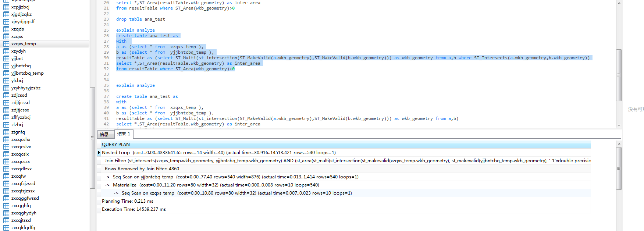Select the xzqxs table in tree
The image size is (644, 231).
point(17,36)
